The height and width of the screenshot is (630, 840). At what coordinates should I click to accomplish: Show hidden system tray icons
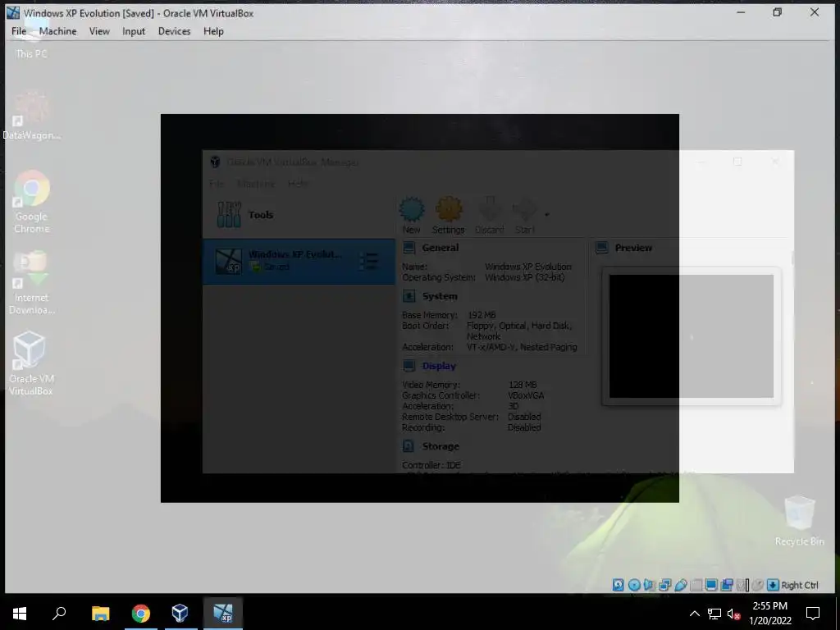(694, 614)
